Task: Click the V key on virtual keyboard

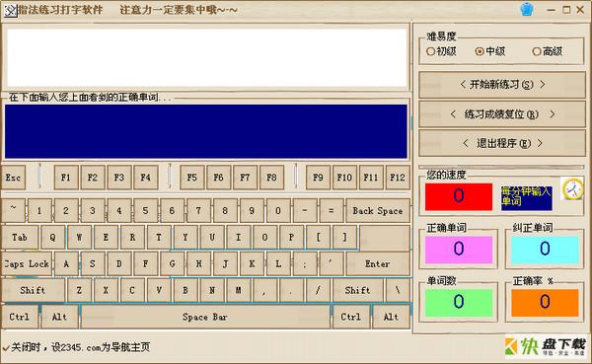Action: (159, 290)
